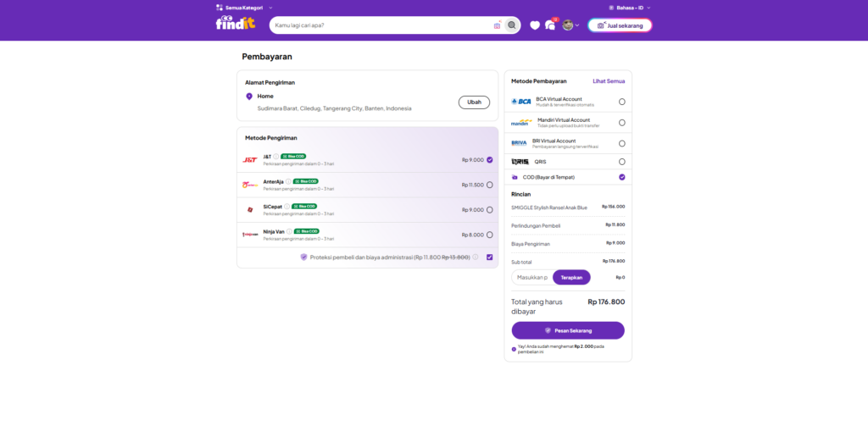Click the promo code input field
868x426 pixels.
pyautogui.click(x=532, y=277)
